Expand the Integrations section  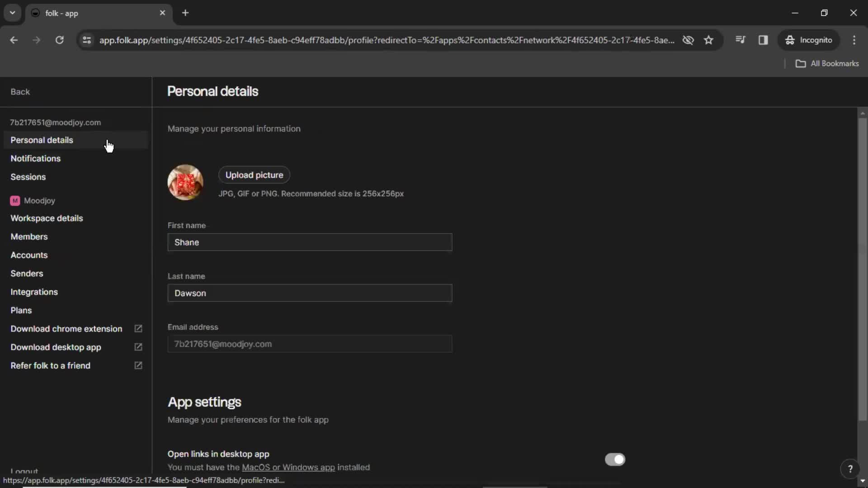click(34, 291)
